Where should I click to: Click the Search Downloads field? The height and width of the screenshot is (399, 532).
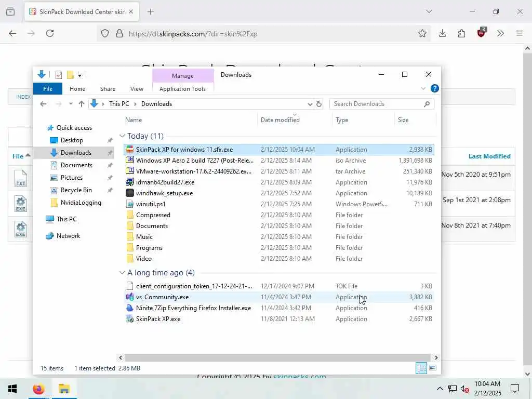click(x=382, y=104)
